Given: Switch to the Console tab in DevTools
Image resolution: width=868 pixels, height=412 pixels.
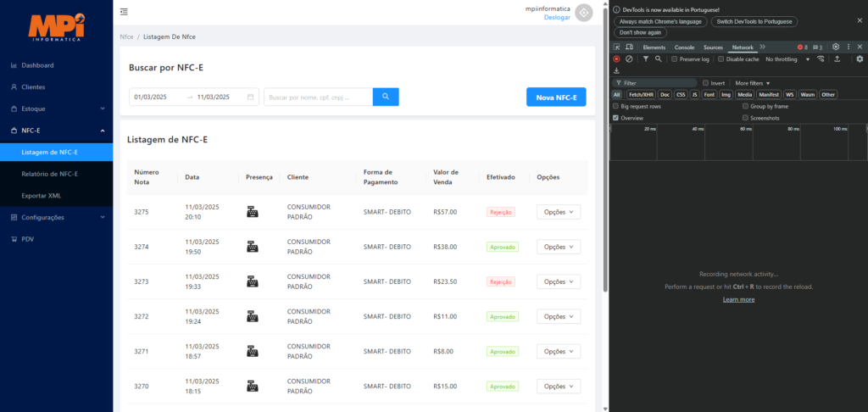Looking at the screenshot, I should (x=684, y=47).
